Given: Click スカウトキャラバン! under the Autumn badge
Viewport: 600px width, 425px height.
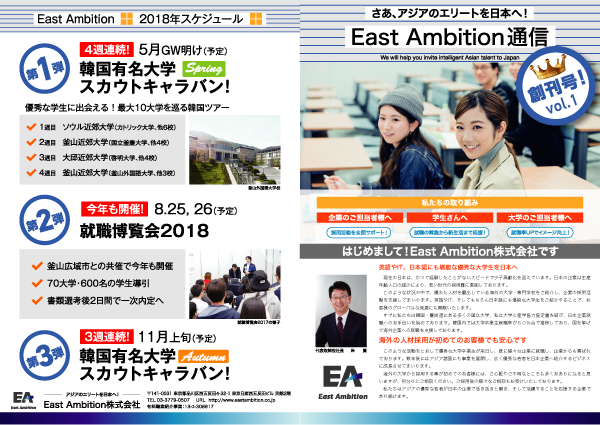Looking at the screenshot, I should coord(155,373).
